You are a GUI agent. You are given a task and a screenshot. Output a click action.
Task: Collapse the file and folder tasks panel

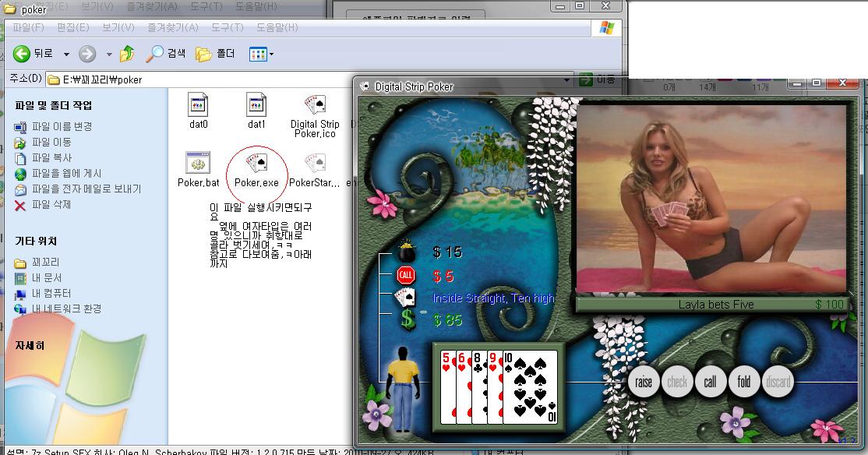tap(53, 105)
